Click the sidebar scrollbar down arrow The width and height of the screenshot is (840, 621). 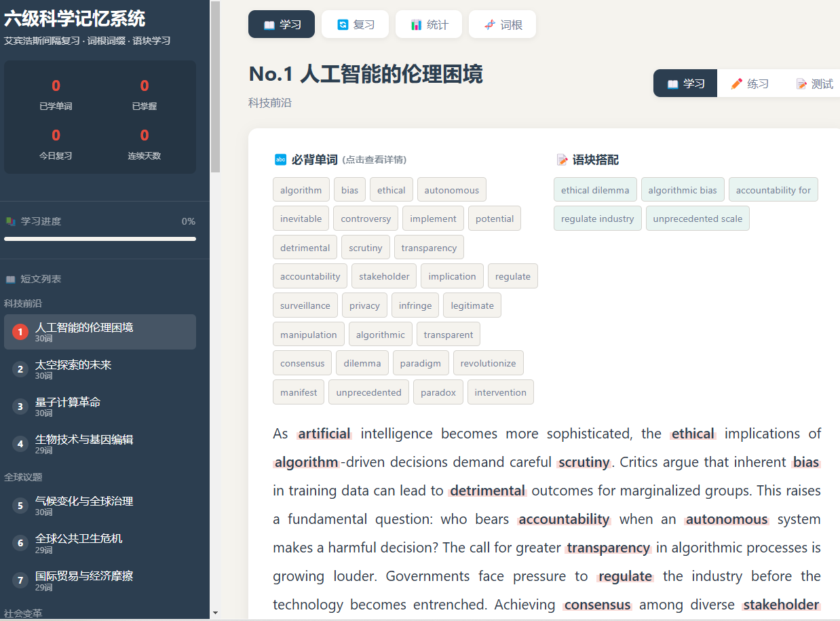(x=215, y=613)
